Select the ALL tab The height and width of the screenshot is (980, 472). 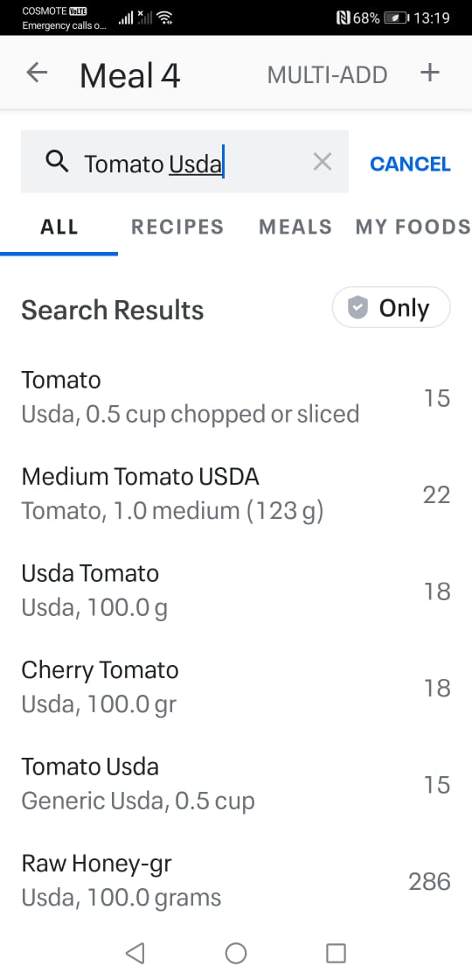click(x=59, y=227)
